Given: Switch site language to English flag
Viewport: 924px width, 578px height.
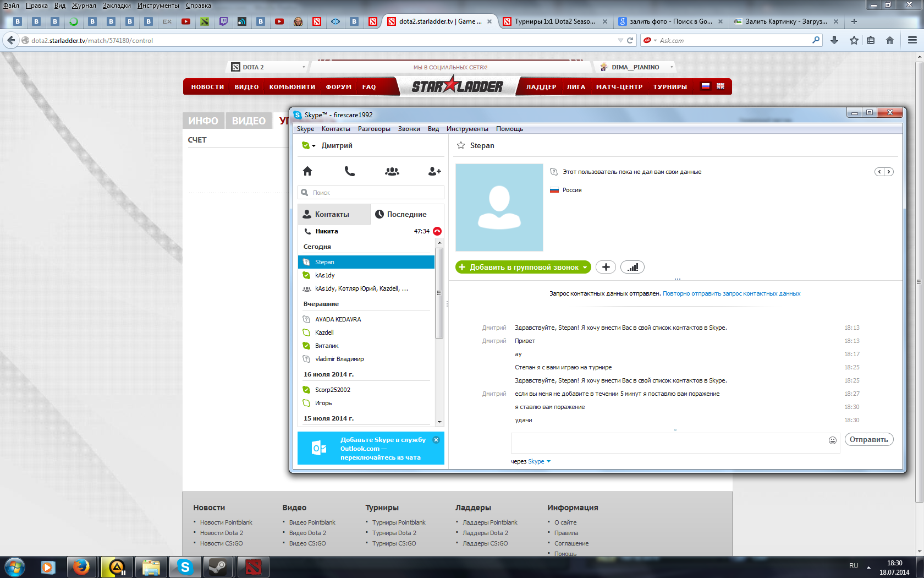Looking at the screenshot, I should pyautogui.click(x=721, y=86).
